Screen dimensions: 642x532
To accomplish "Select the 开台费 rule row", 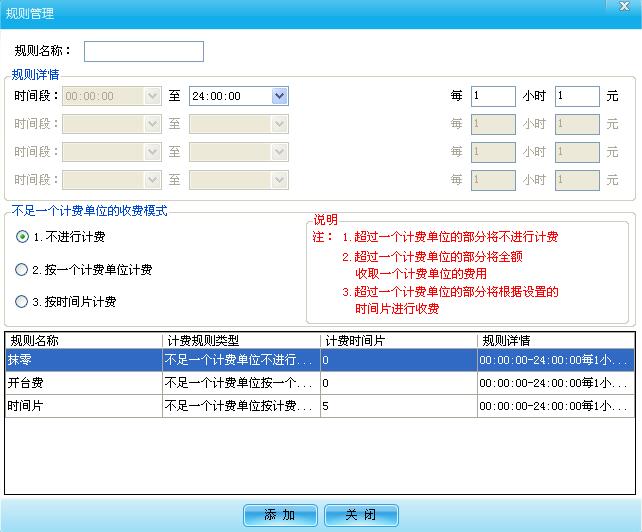I will [83, 383].
